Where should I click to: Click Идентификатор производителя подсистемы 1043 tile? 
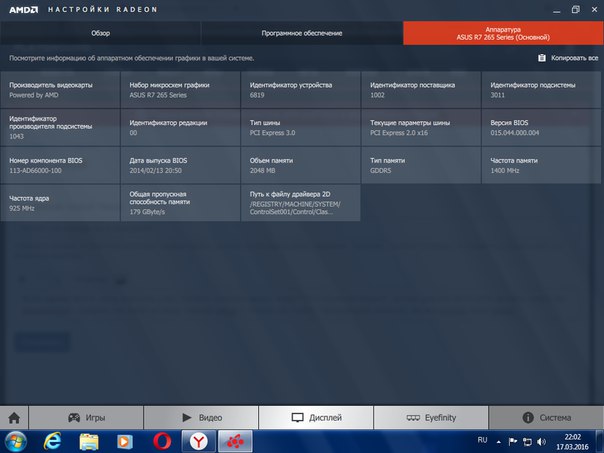pos(60,128)
